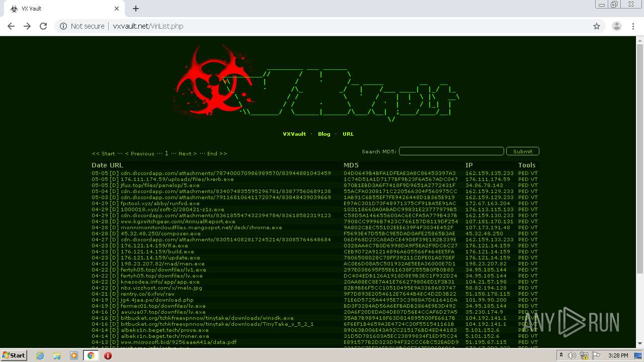Open the Action Center flag tray icon
Image resolution: width=644 pixels, height=362 pixels.
(597, 355)
